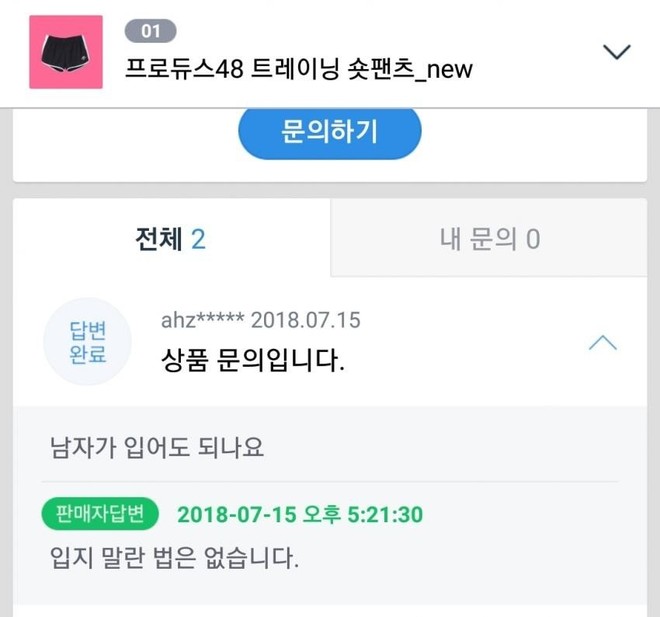Open the 프로듀스48 트레이닝 숏팬츠_new product title

(x=298, y=69)
